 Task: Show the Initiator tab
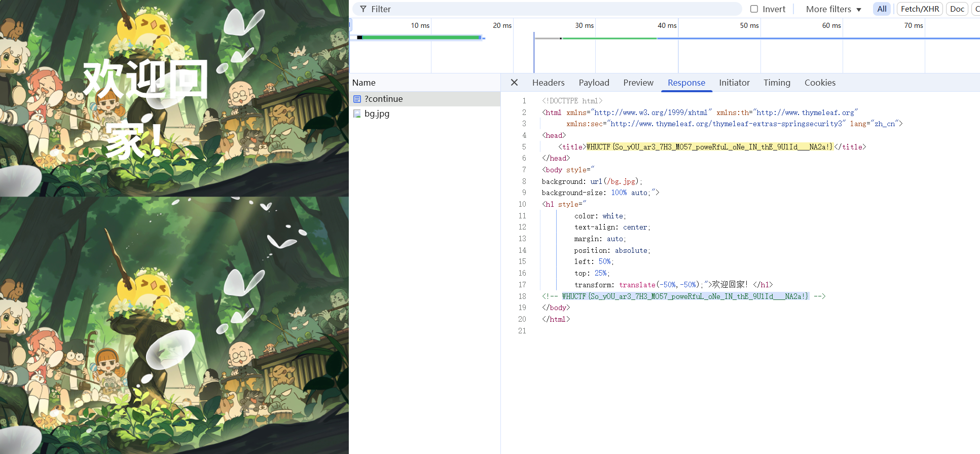pos(734,83)
